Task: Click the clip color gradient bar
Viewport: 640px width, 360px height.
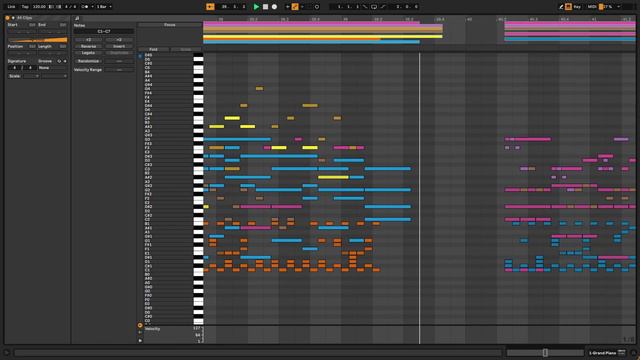Action: 38,40
